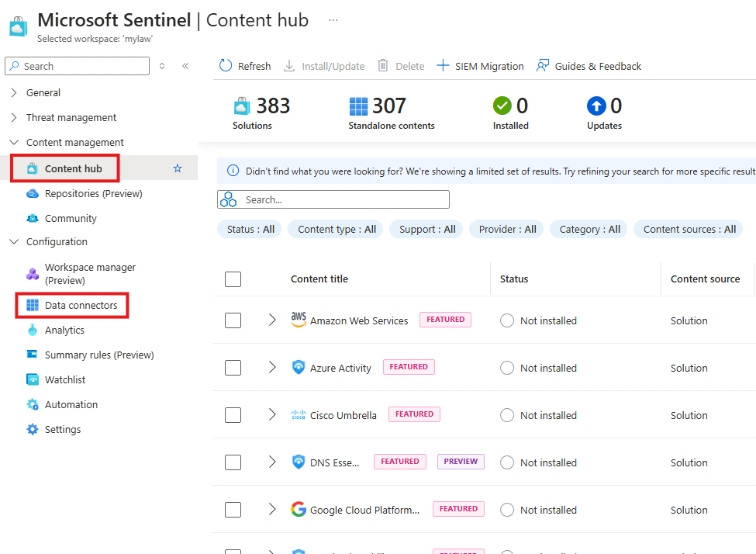Viewport: 756px width, 554px height.
Task: Click the Azure Activity shield icon
Action: pyautogui.click(x=299, y=367)
